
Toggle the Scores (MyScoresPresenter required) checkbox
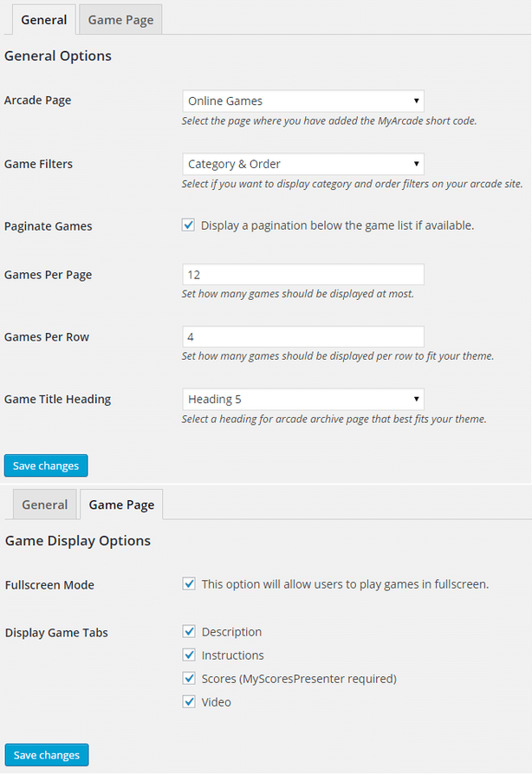[189, 678]
